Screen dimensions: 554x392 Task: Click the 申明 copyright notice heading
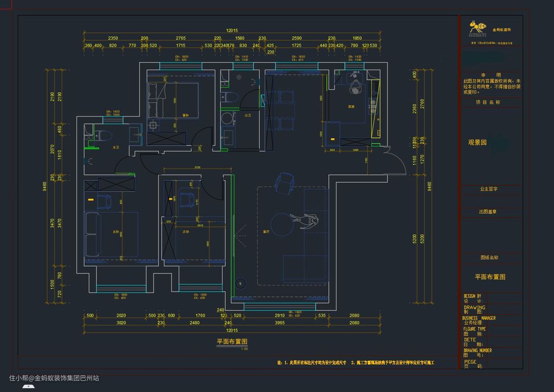coord(490,75)
